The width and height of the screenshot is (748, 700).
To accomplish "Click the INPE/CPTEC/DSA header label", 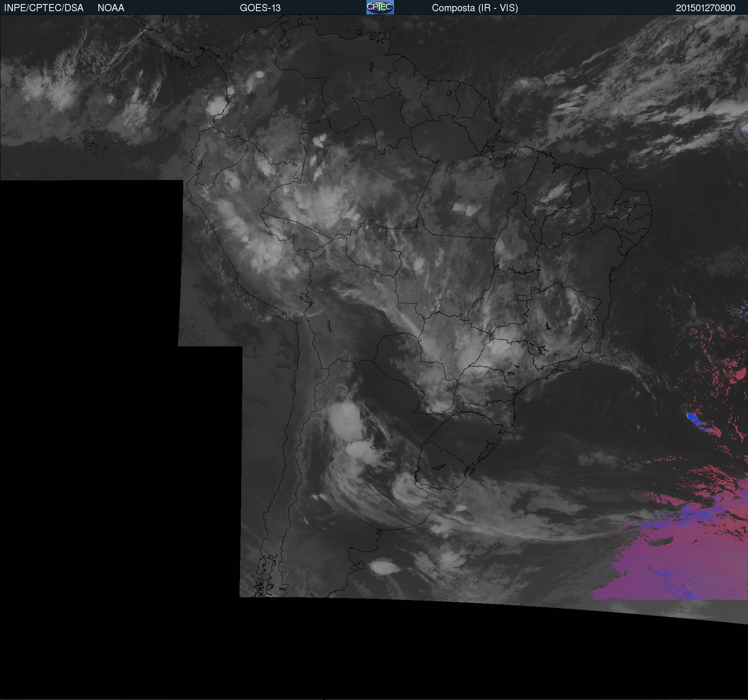I will (x=44, y=8).
